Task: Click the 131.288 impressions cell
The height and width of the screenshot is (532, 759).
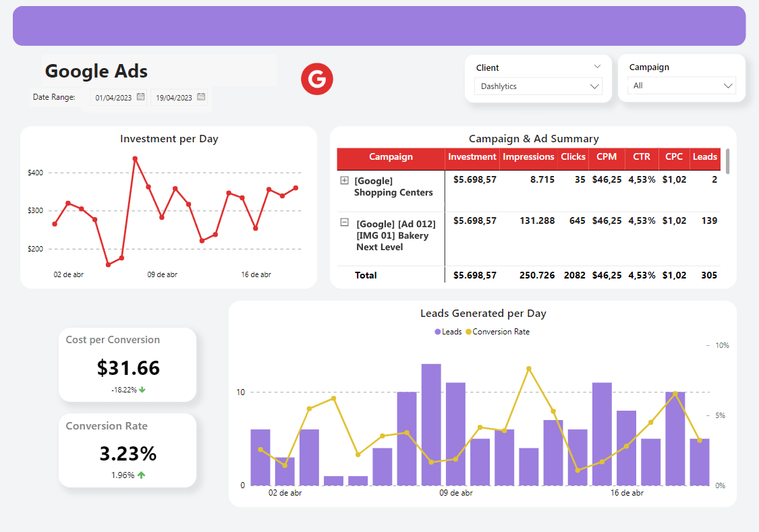Action: [537, 220]
